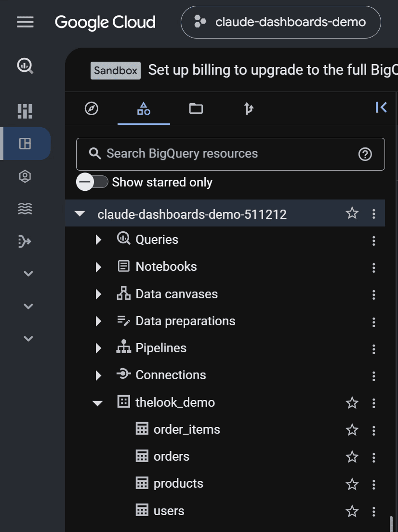The image size is (398, 532).
Task: Open the products table
Action: pos(178,483)
